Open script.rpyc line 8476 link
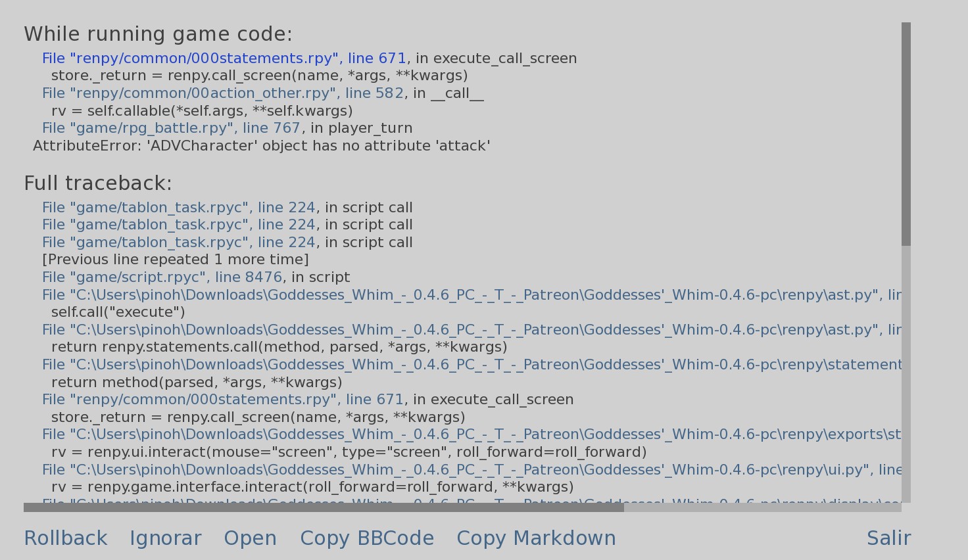The width and height of the screenshot is (968, 560). click(162, 277)
